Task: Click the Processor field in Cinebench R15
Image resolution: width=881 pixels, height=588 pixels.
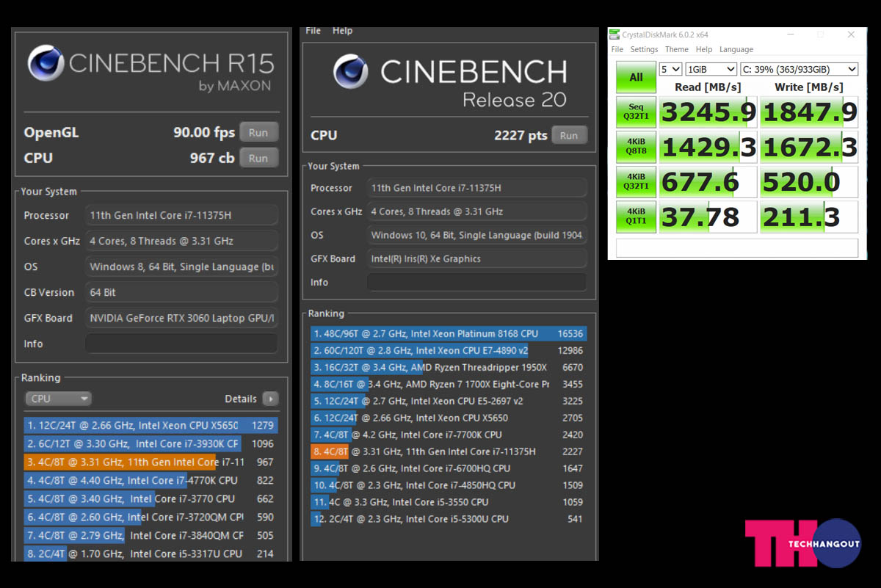Action: click(x=181, y=215)
